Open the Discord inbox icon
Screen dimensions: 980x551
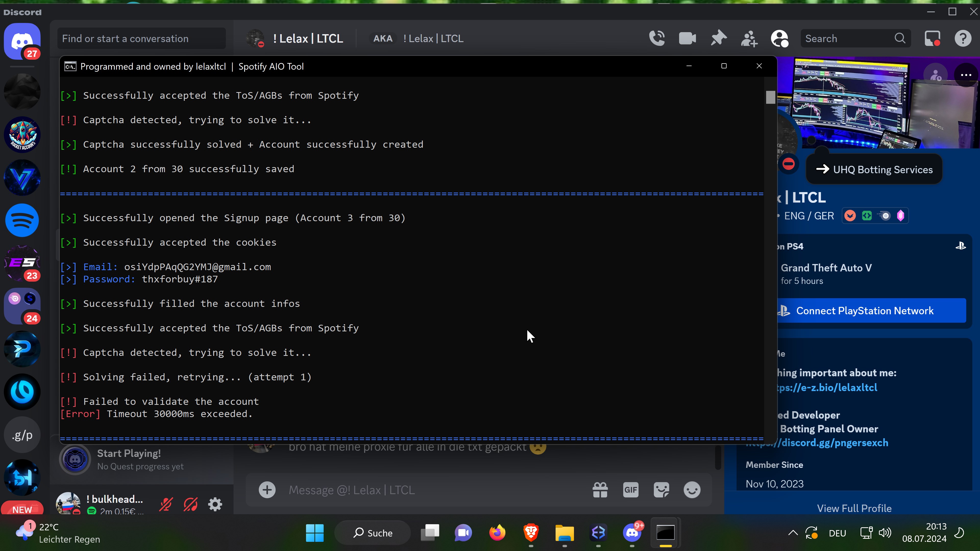click(x=933, y=39)
